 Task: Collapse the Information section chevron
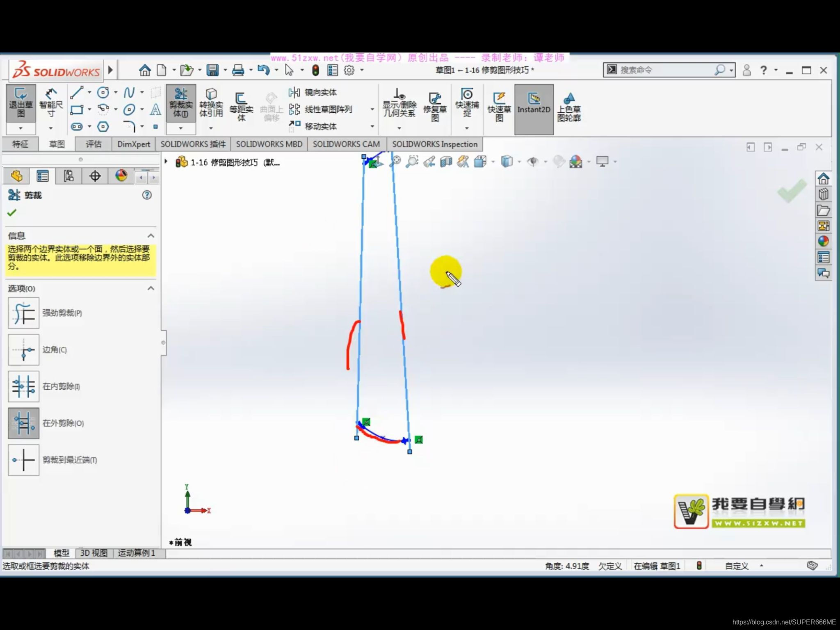pos(151,236)
